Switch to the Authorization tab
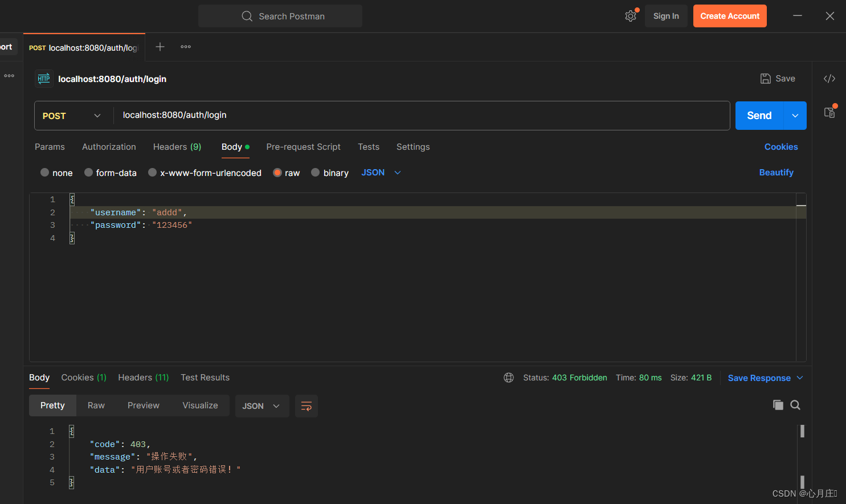The height and width of the screenshot is (504, 846). pos(109,147)
